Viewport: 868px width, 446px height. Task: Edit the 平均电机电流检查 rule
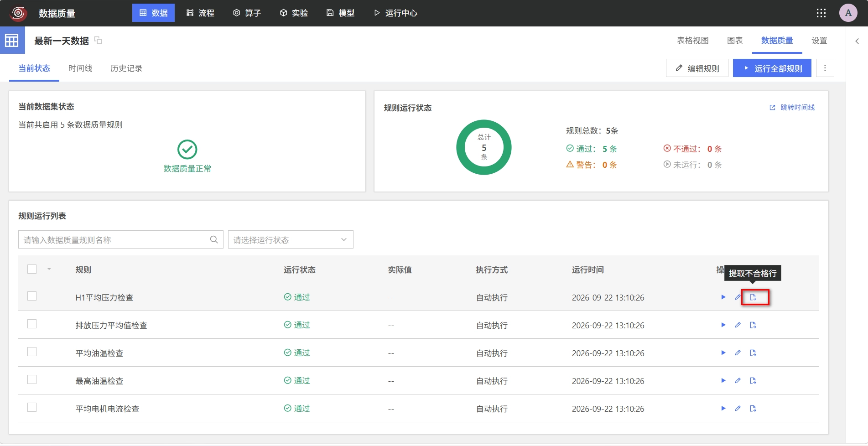(738, 408)
